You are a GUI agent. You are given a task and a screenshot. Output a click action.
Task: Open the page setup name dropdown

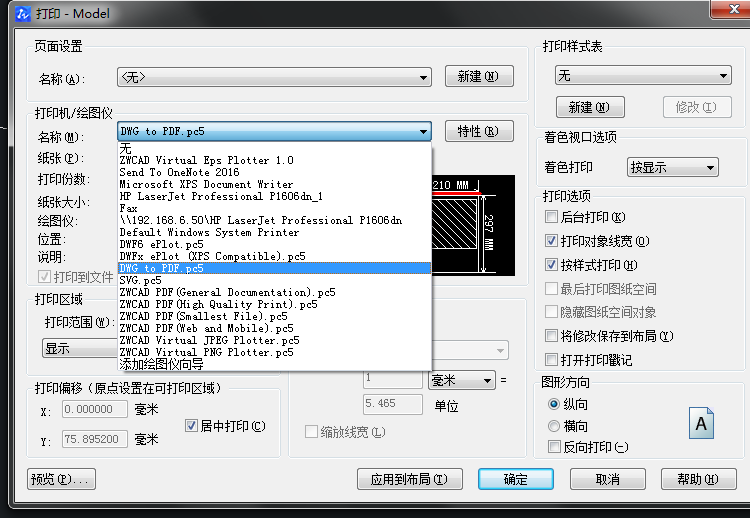[x=275, y=77]
